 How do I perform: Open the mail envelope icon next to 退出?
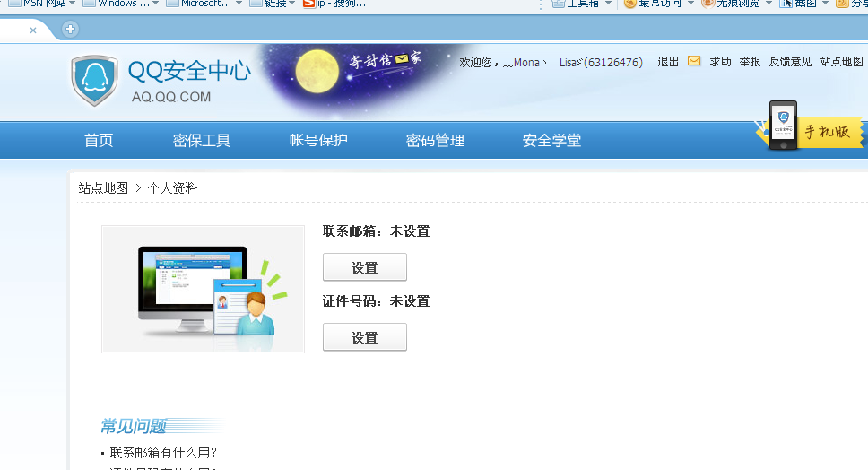pyautogui.click(x=694, y=61)
